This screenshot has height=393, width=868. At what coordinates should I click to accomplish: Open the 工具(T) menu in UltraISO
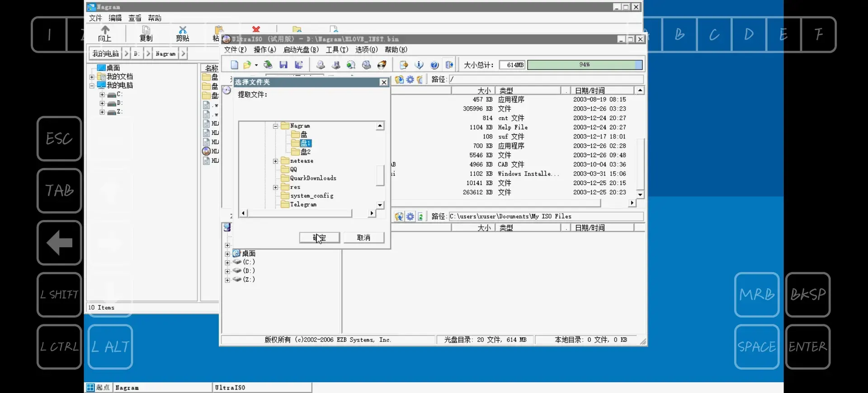(x=337, y=50)
